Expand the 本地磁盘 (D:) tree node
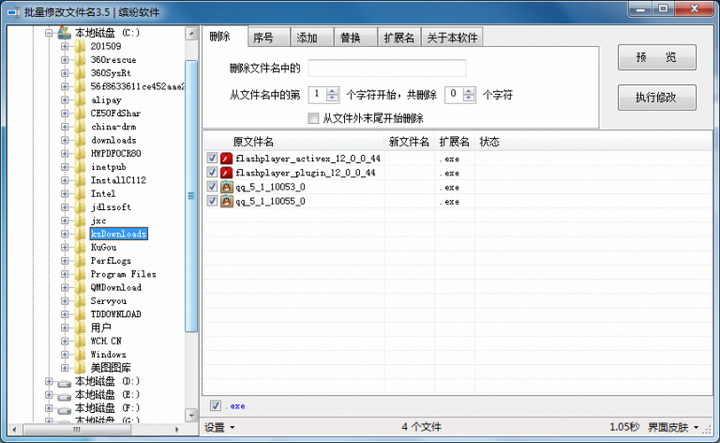 [49, 381]
